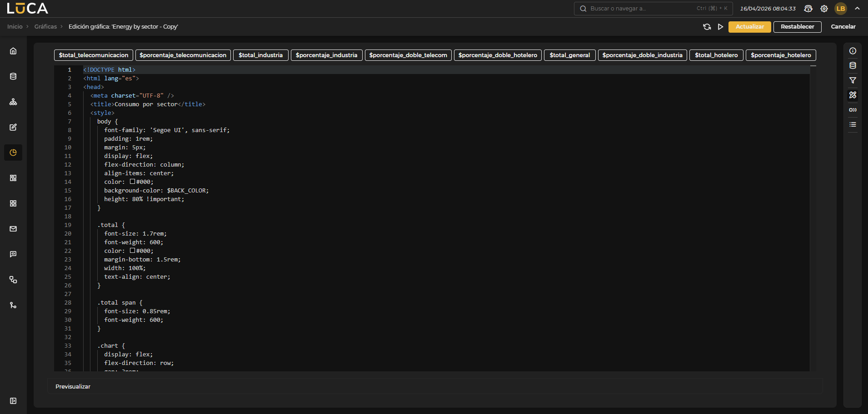Open the chat message icon in left sidebar
868x414 pixels.
point(13,254)
